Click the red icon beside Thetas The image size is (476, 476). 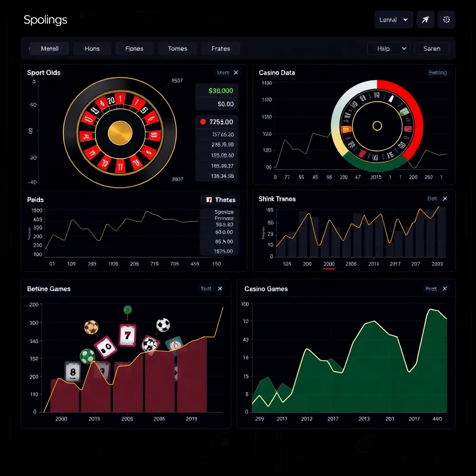209,200
